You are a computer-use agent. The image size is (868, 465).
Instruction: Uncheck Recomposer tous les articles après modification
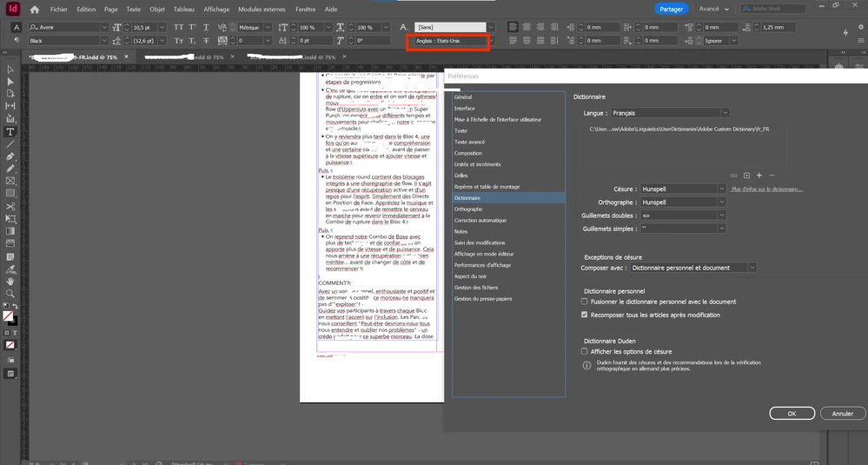coord(584,315)
